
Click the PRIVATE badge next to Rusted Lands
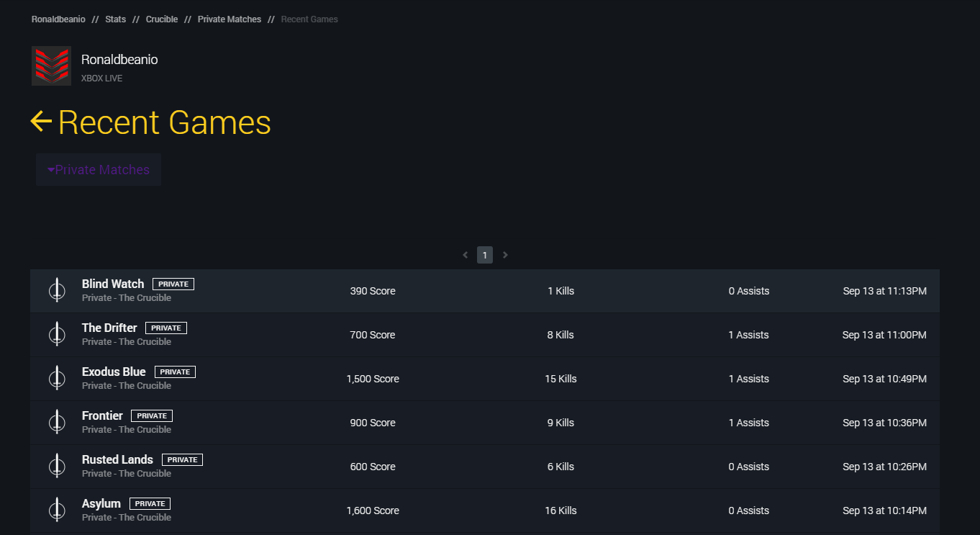(x=182, y=460)
